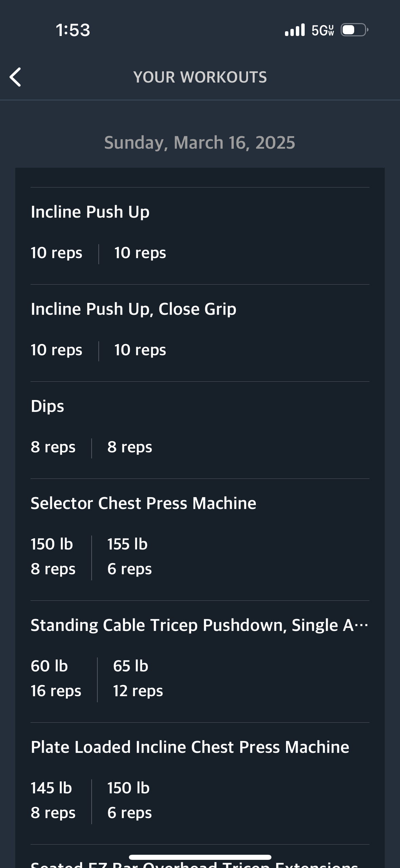Image resolution: width=400 pixels, height=868 pixels.
Task: Tap the home indicator bar
Action: click(200, 857)
